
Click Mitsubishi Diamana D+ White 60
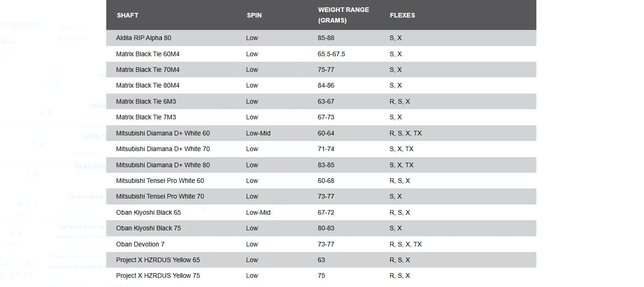click(163, 133)
